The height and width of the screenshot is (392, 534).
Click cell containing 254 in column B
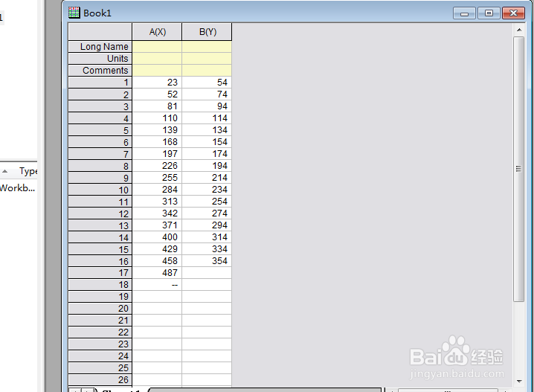click(207, 202)
